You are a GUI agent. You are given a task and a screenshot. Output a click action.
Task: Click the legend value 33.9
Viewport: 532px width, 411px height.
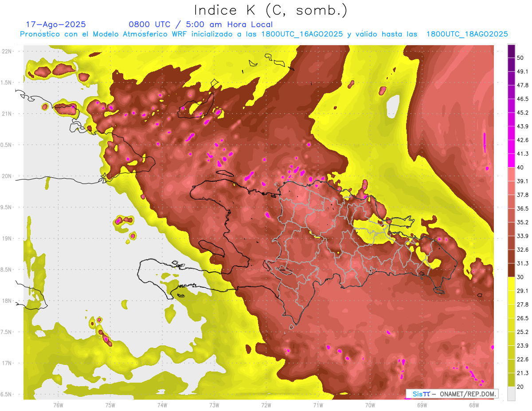(x=523, y=236)
